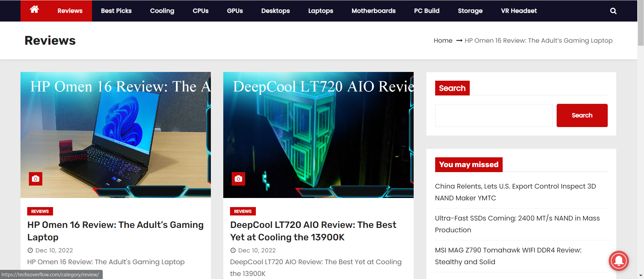Click REVIEWS tag on DeepCool card
644x279 pixels.
(x=243, y=211)
